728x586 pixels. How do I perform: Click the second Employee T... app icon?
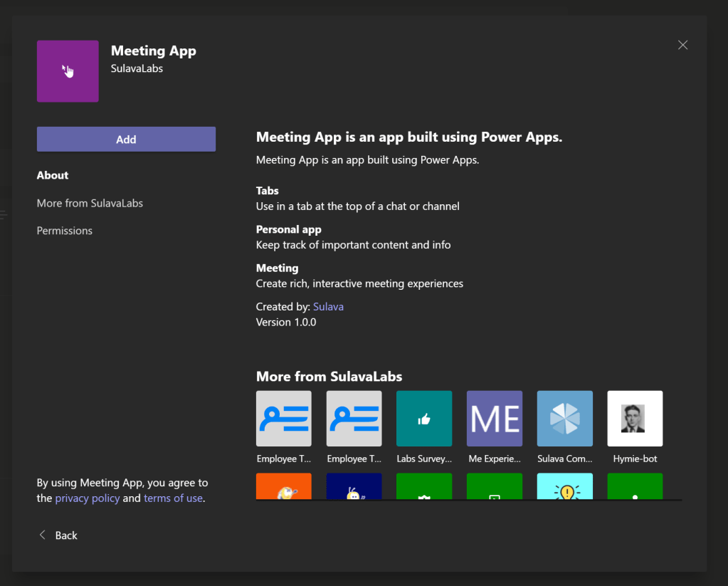[354, 419]
